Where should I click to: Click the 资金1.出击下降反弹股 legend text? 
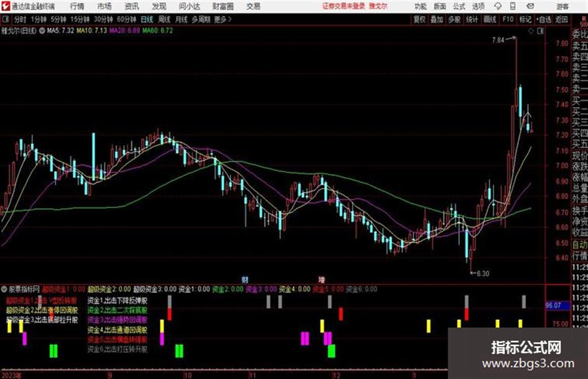(118, 301)
